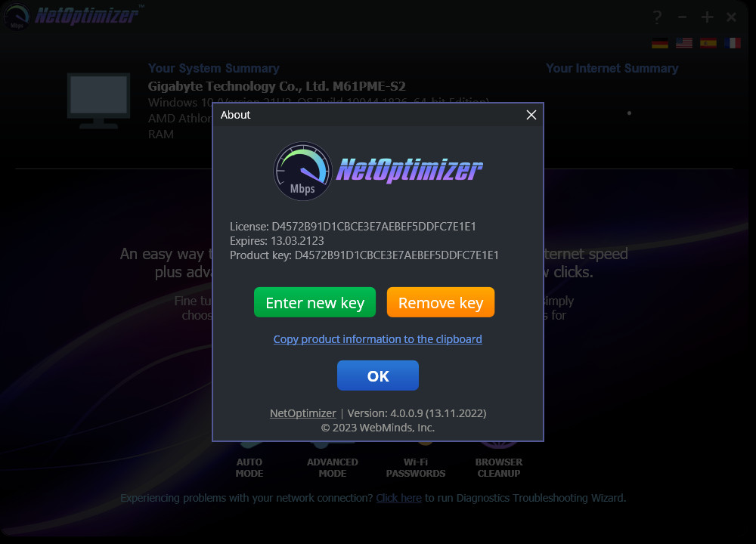The width and height of the screenshot is (756, 544).
Task: Click the NetOptimizer logo in main window header
Action: click(73, 15)
